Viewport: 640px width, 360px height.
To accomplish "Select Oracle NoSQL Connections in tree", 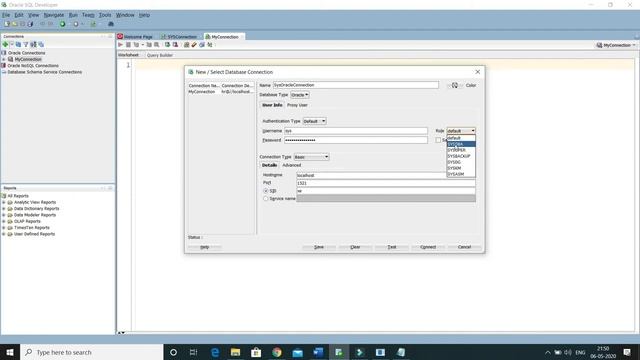I will (33, 66).
